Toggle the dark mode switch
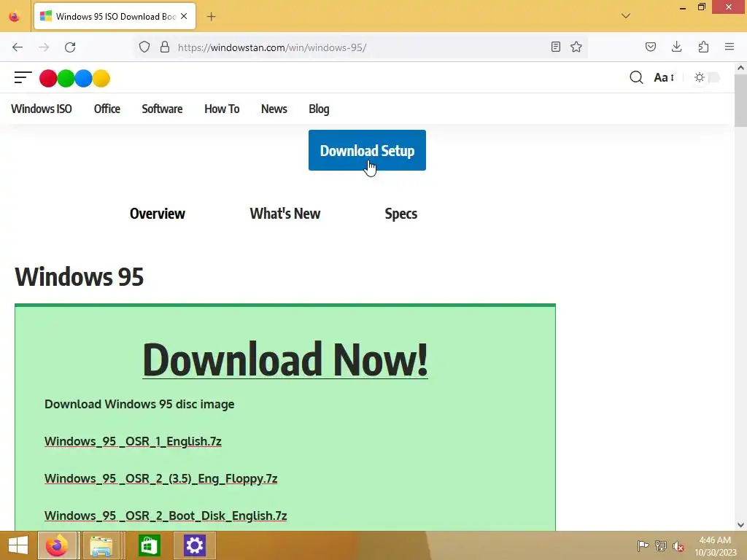The width and height of the screenshot is (747, 560). pos(707,77)
